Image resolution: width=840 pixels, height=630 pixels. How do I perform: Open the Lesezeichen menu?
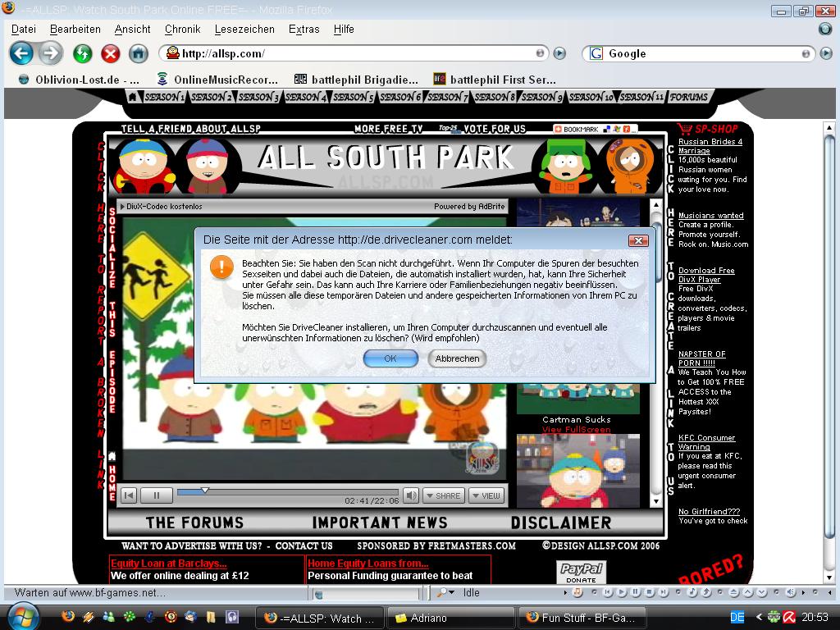click(x=244, y=29)
